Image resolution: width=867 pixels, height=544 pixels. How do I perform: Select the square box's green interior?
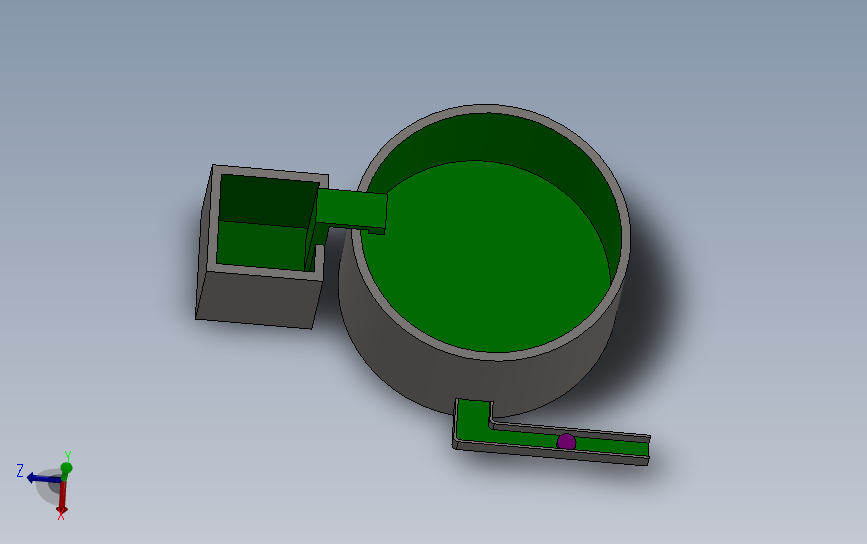(x=264, y=224)
